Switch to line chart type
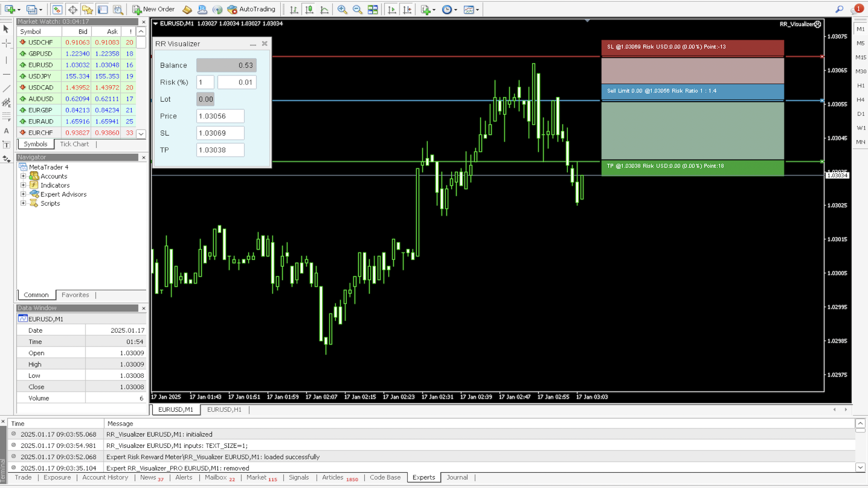Viewport: 868px width, 488px height. (x=324, y=9)
